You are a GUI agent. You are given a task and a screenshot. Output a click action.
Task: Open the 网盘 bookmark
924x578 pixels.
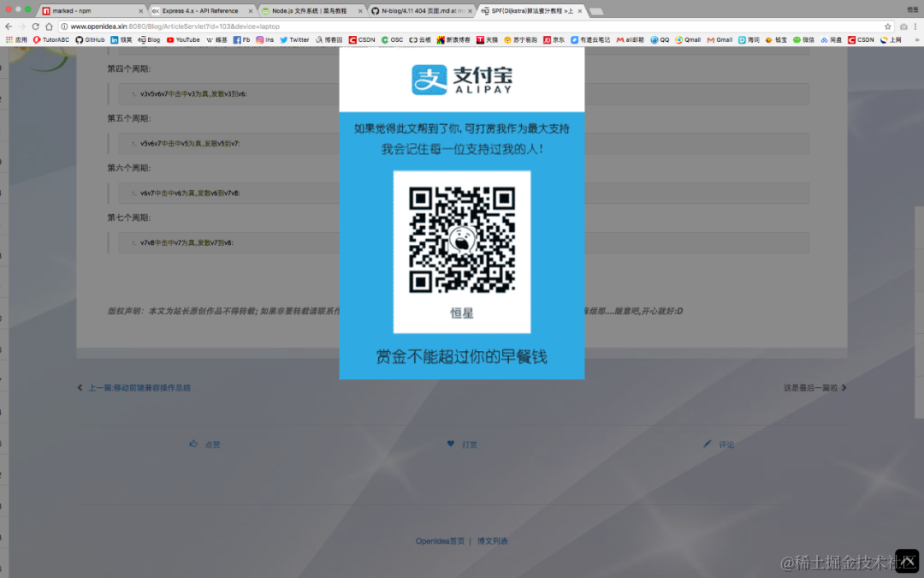831,40
